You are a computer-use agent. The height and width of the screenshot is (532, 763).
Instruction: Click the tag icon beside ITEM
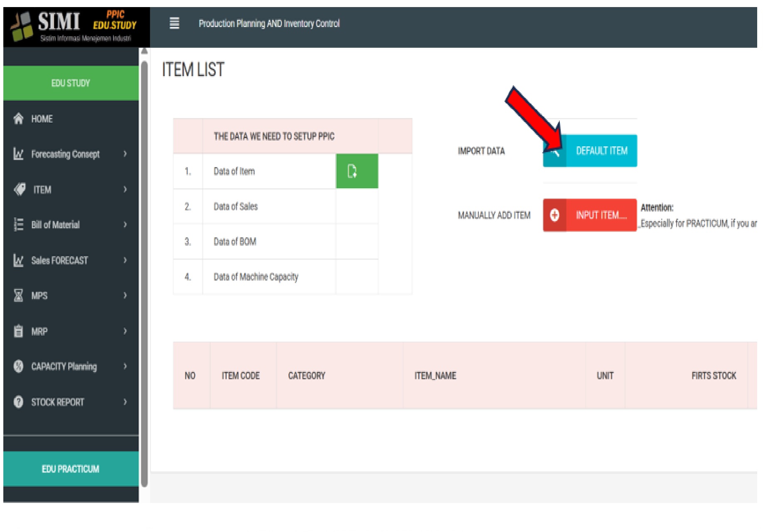click(20, 190)
